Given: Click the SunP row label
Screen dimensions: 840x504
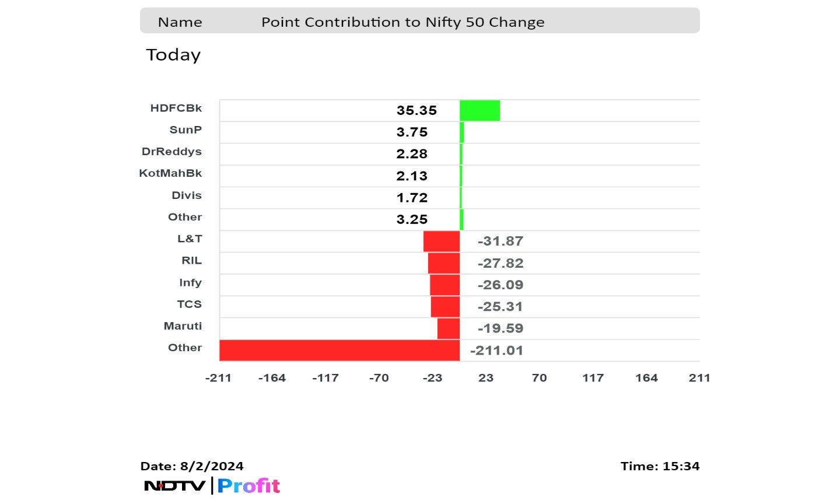Looking at the screenshot, I should [185, 129].
